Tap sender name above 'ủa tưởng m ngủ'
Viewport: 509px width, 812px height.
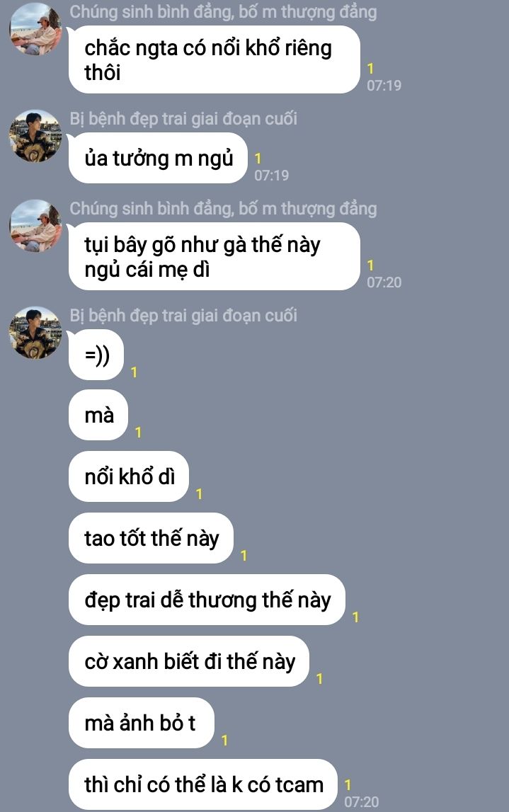pos(183,119)
